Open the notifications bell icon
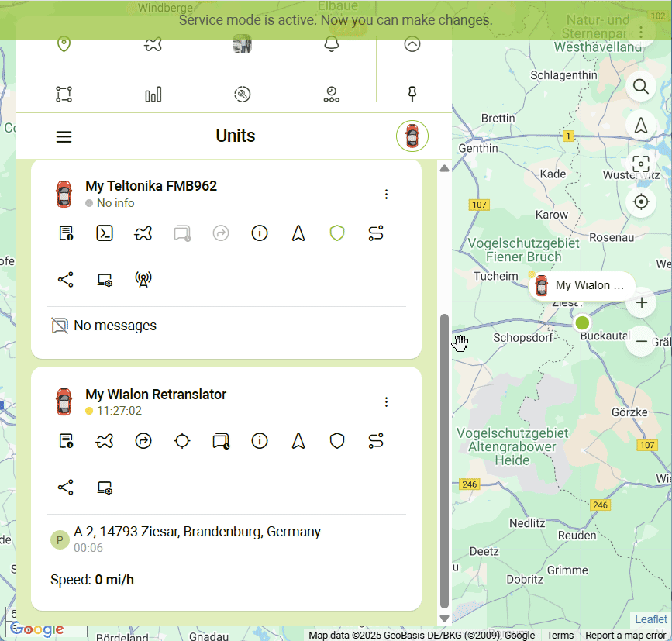This screenshot has width=672, height=641. pyautogui.click(x=331, y=44)
